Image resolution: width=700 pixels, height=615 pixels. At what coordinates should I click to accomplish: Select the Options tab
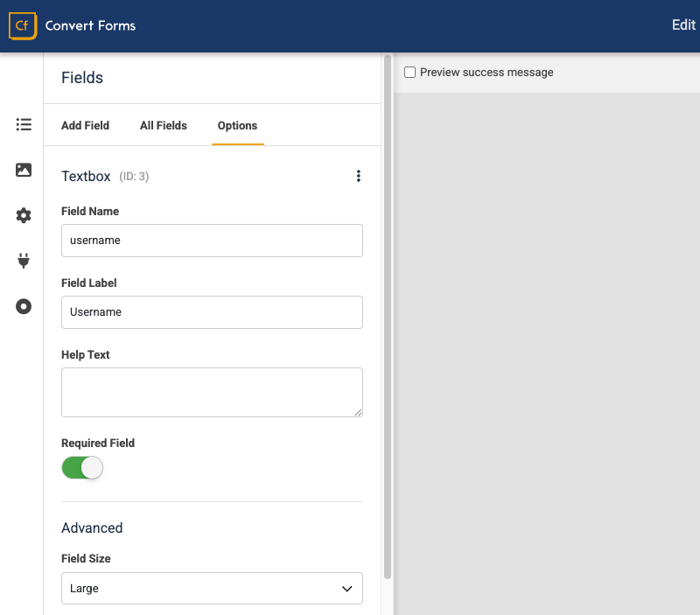[x=237, y=125]
